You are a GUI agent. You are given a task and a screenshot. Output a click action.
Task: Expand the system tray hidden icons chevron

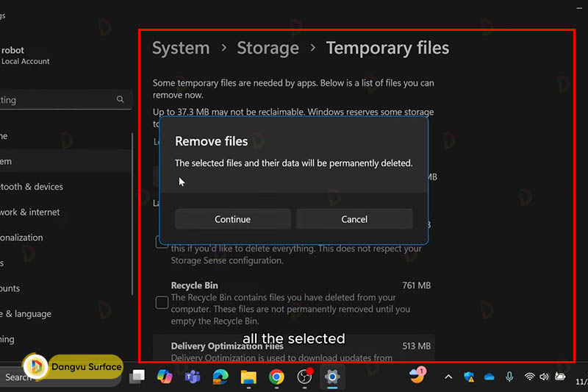click(x=448, y=377)
